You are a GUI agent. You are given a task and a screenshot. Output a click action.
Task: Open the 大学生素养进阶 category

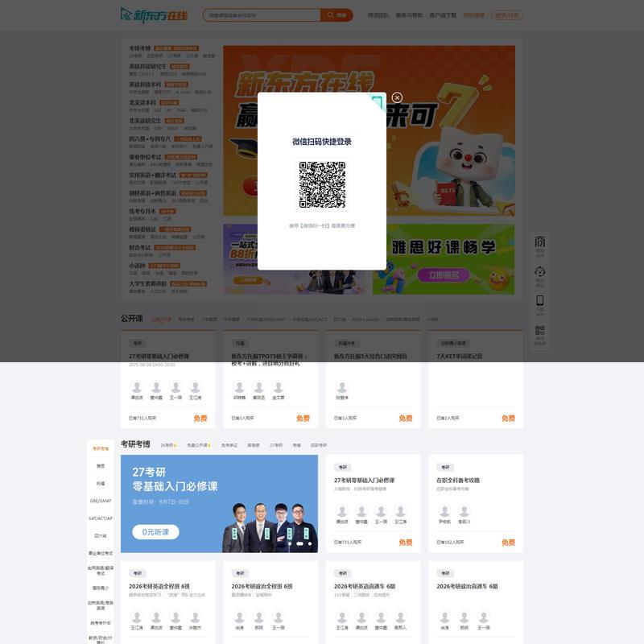pyautogui.click(x=148, y=284)
